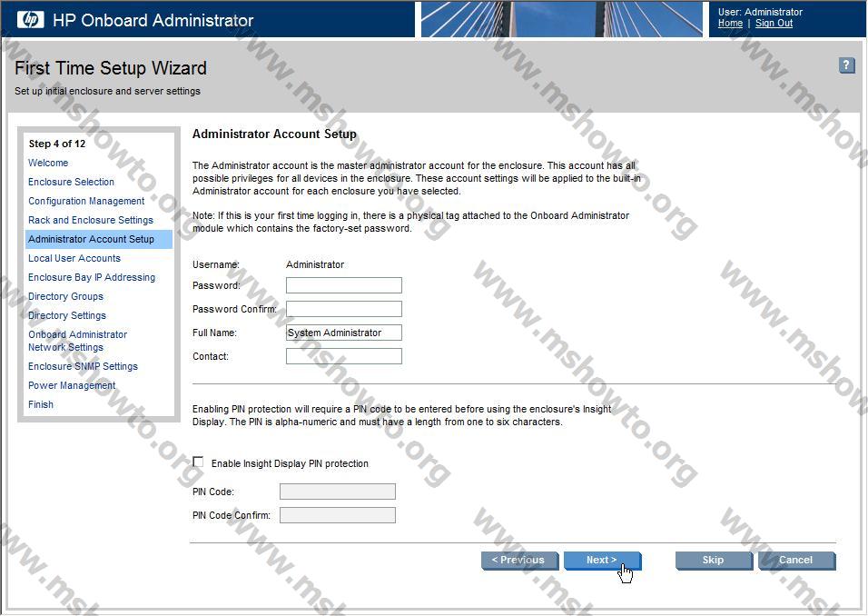Image resolution: width=868 pixels, height=616 pixels.
Task: Click the Username value 'Administrator'
Action: point(315,264)
